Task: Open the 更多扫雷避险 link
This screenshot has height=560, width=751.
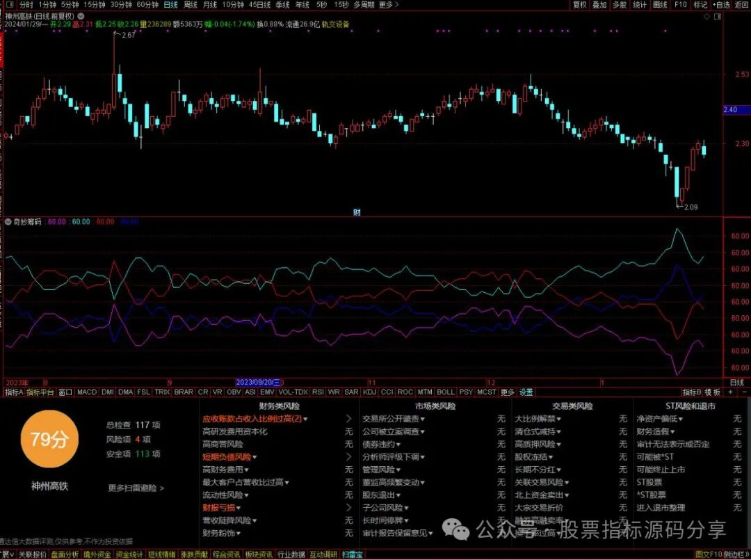Action: (x=136, y=488)
